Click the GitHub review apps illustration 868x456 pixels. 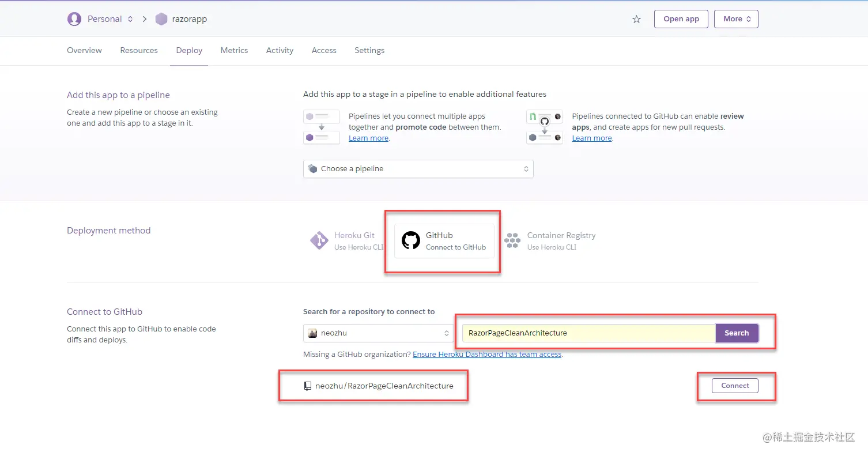[545, 127]
